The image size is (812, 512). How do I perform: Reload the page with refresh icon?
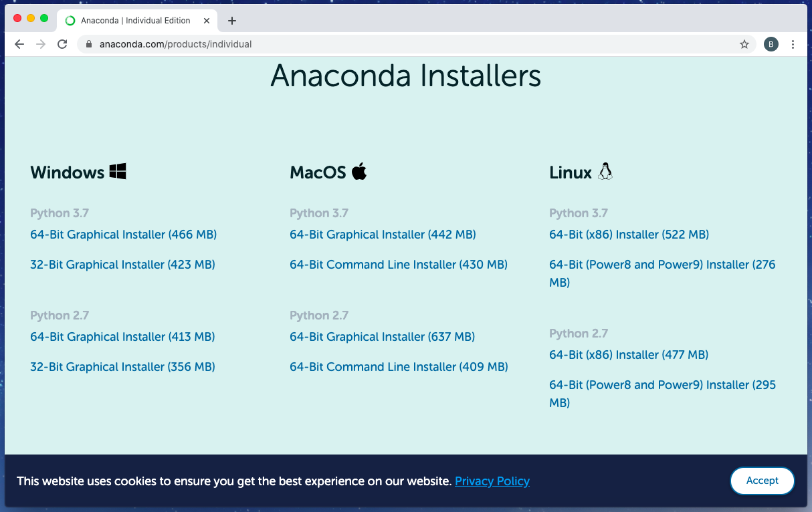pos(62,44)
